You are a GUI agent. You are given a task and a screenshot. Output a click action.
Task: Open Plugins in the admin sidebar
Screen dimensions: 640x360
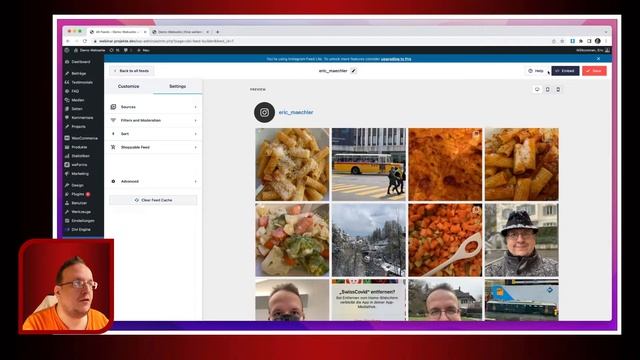[78, 194]
